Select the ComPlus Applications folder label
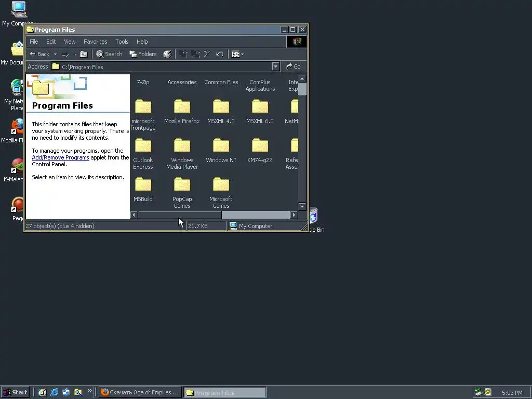This screenshot has width=532, height=399. pyautogui.click(x=260, y=86)
